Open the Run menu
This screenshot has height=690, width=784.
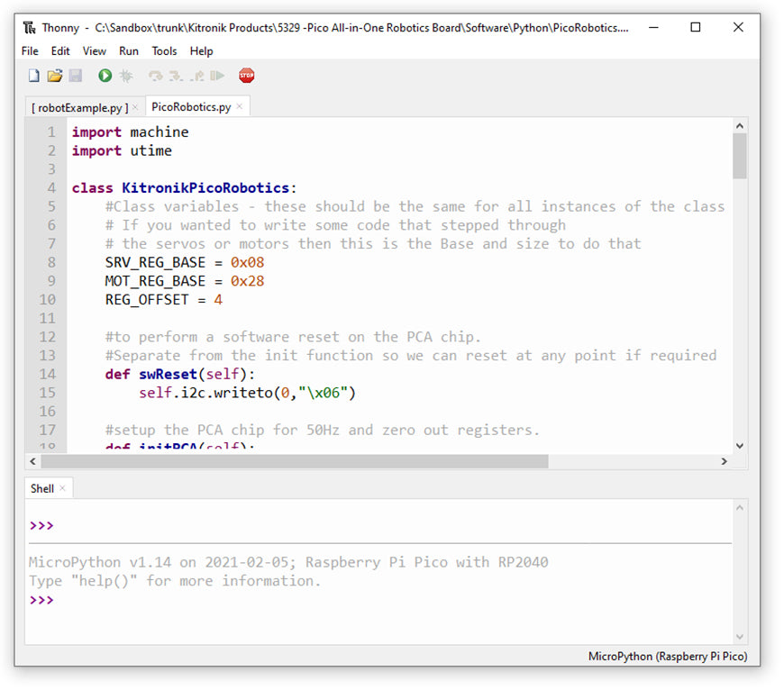tap(129, 51)
